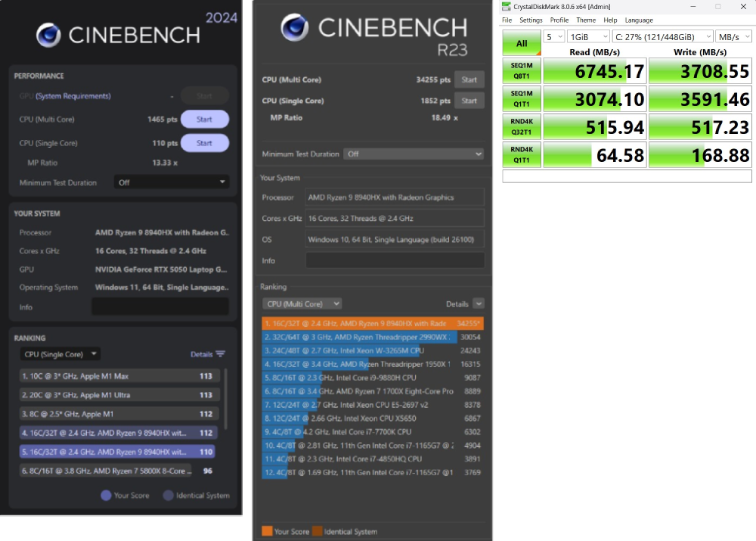This screenshot has height=541, width=756.
Task: Start the R23 CPU Multi Core test
Action: coord(469,79)
